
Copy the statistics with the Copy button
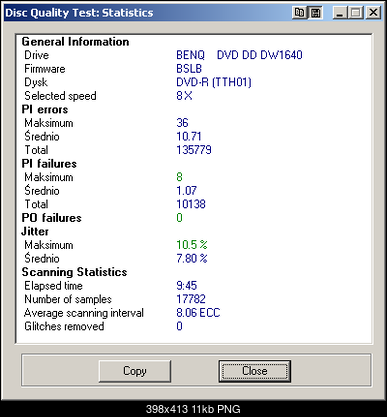[135, 371]
